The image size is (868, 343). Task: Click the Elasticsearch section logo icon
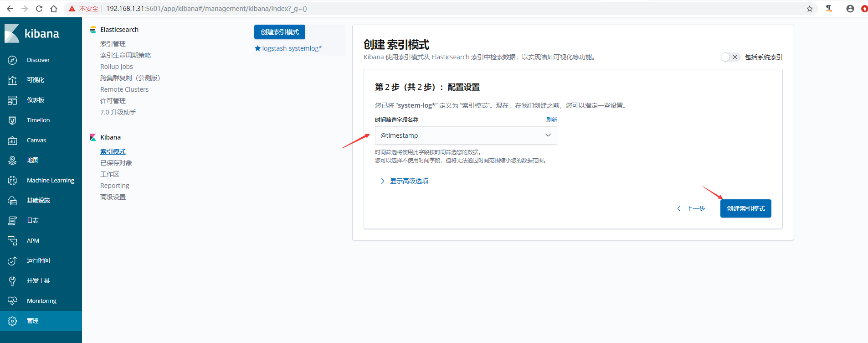tap(93, 30)
